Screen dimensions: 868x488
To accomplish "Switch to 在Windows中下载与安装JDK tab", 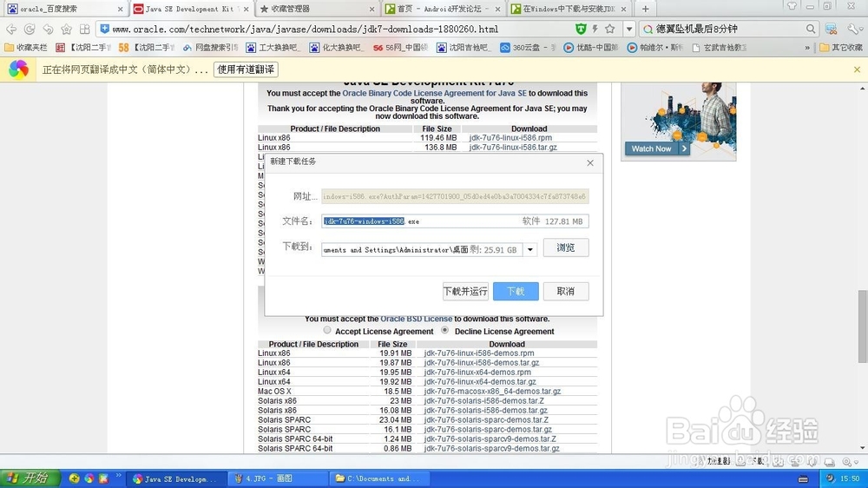I will 569,9.
